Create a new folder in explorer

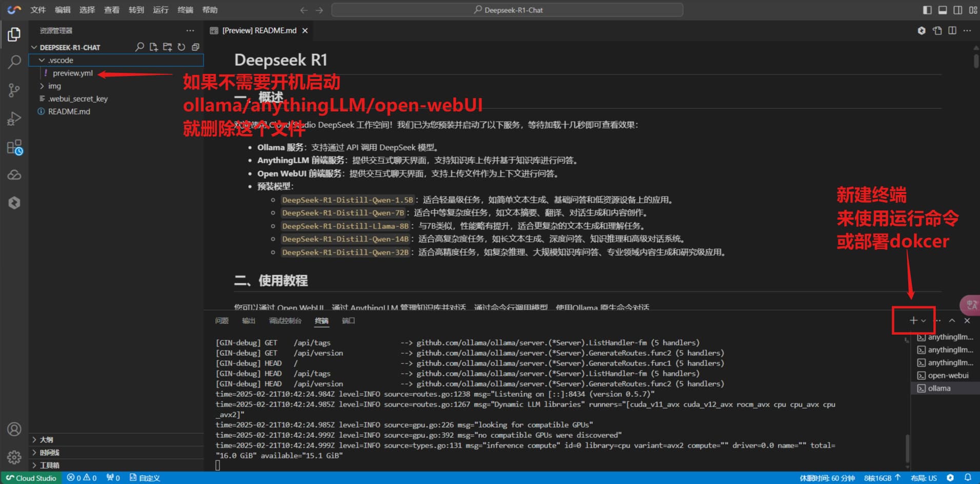point(167,47)
